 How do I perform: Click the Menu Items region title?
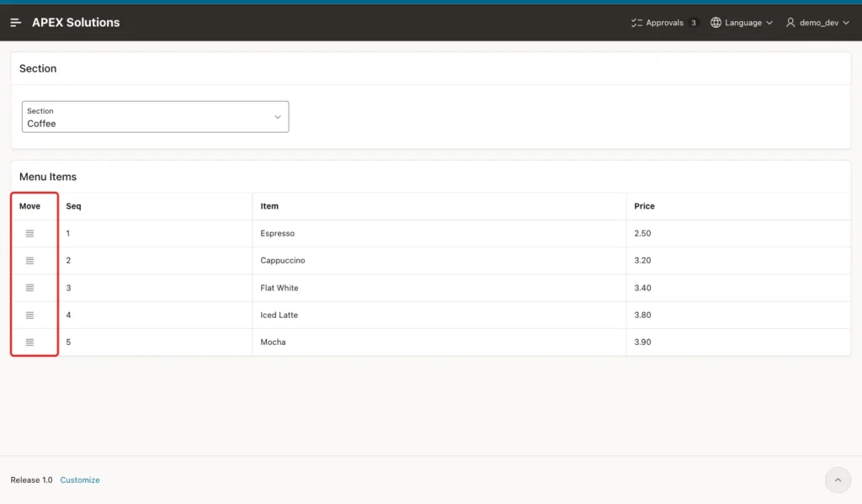(48, 177)
